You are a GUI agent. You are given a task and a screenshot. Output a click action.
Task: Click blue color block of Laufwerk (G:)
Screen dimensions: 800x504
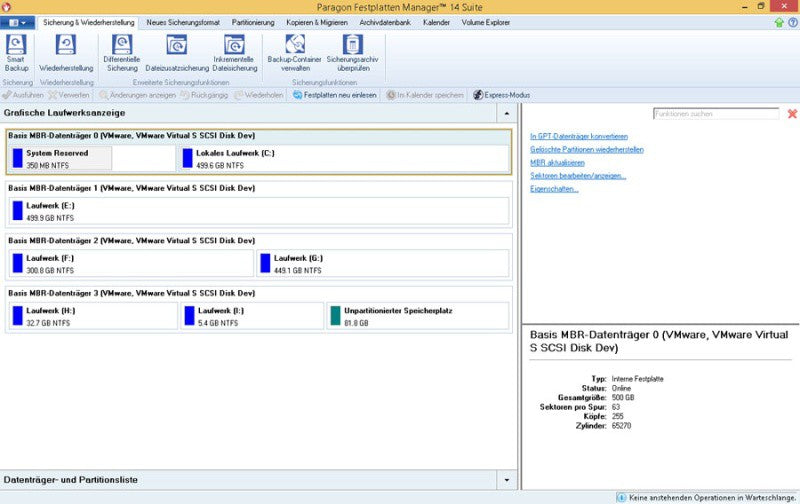click(x=265, y=263)
